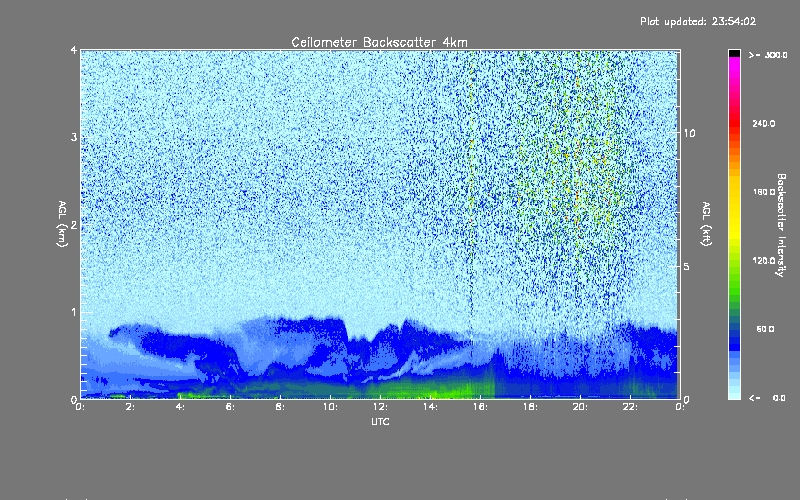The height and width of the screenshot is (500, 800).
Task: Click the "10:" UTC tick label
Action: (x=330, y=407)
